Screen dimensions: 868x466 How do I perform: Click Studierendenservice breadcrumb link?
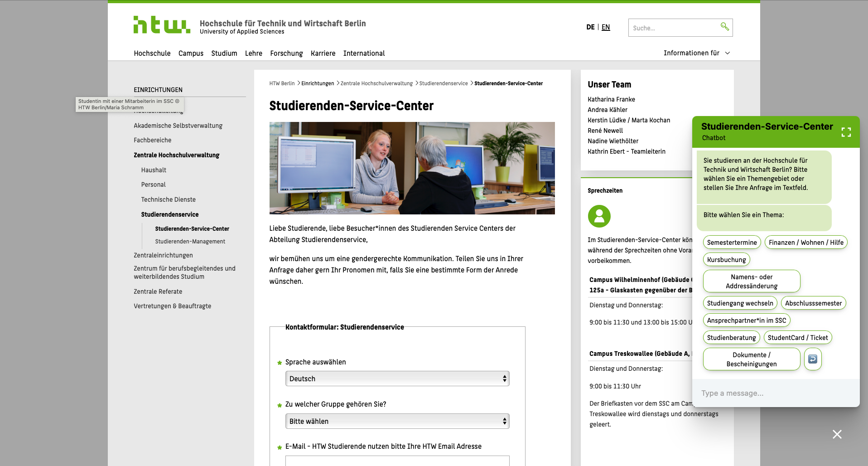coord(444,83)
